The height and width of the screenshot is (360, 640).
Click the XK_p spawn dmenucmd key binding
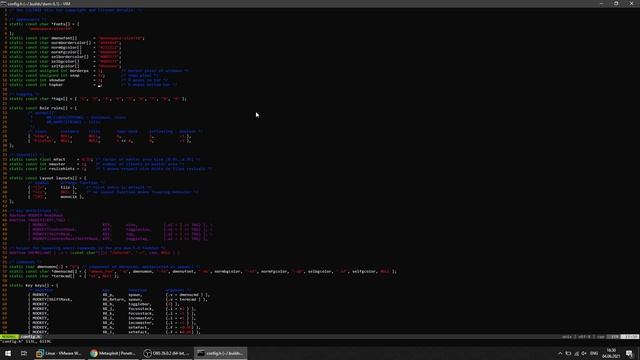pyautogui.click(x=119, y=295)
